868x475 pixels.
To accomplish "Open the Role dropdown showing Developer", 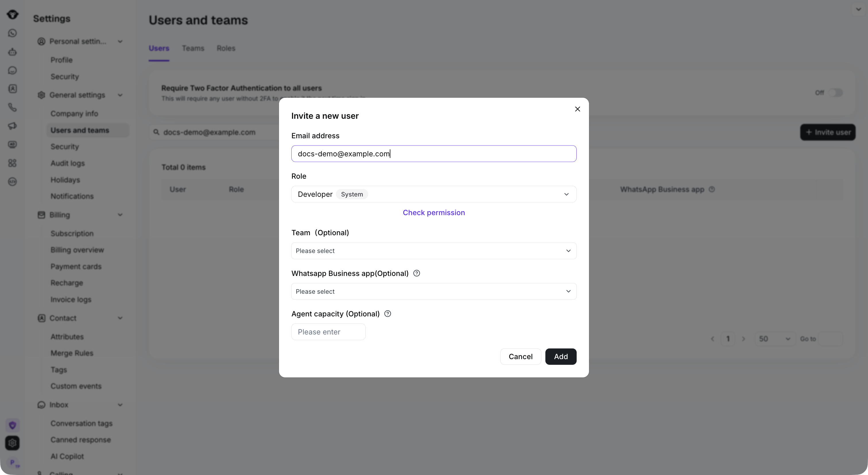I will pyautogui.click(x=434, y=194).
